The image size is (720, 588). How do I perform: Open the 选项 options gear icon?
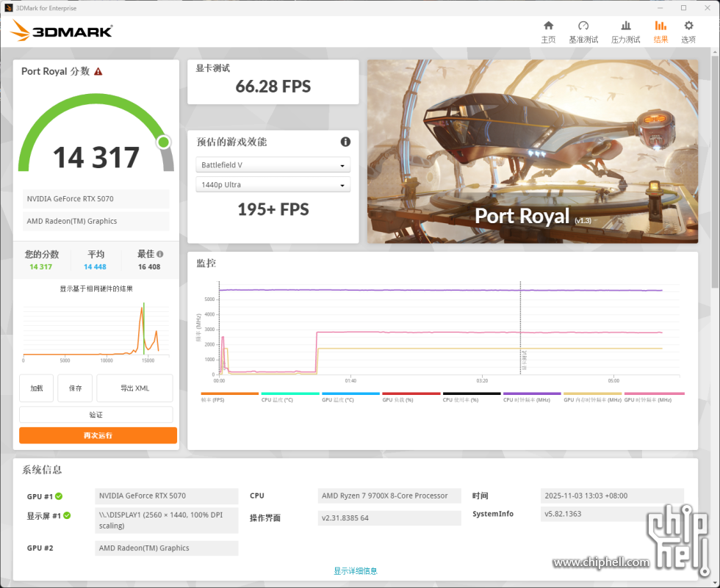point(688,26)
